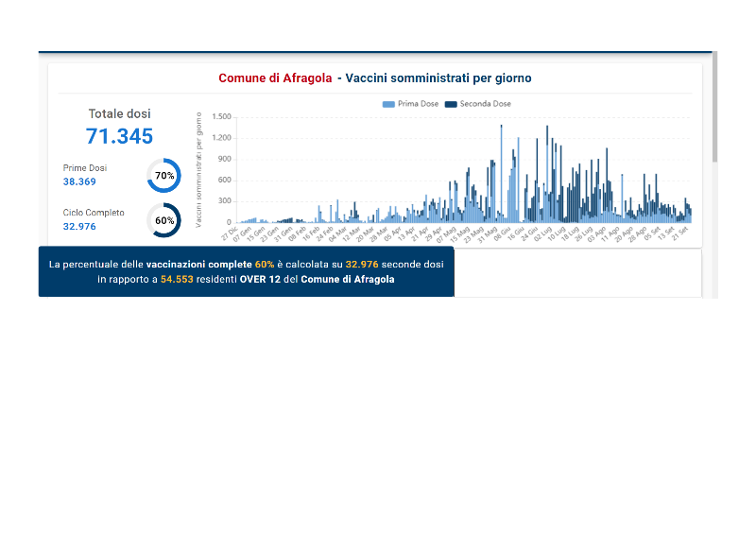
Task: Click the Ciclo Completo value 32.976
Action: tap(79, 227)
